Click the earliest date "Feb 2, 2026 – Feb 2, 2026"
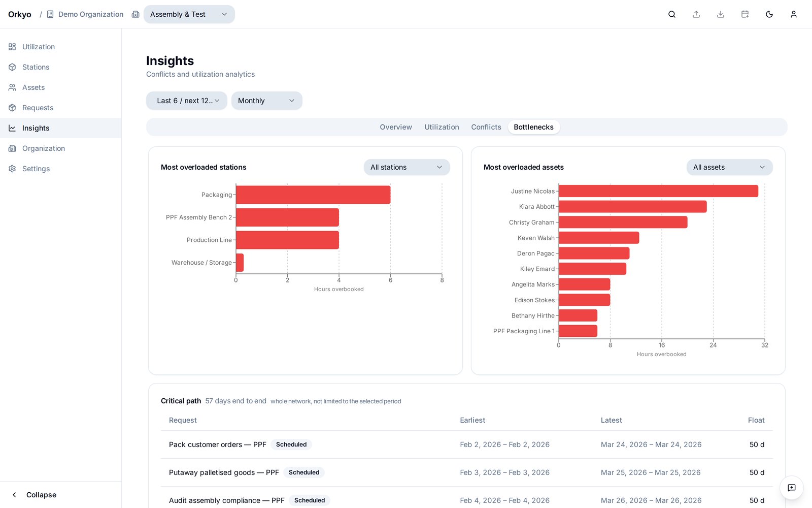This screenshot has width=812, height=508. point(505,444)
